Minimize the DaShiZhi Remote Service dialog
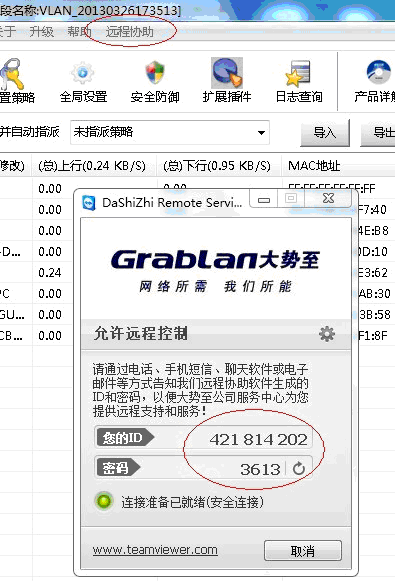Image resolution: width=395 pixels, height=581 pixels. [x=263, y=200]
